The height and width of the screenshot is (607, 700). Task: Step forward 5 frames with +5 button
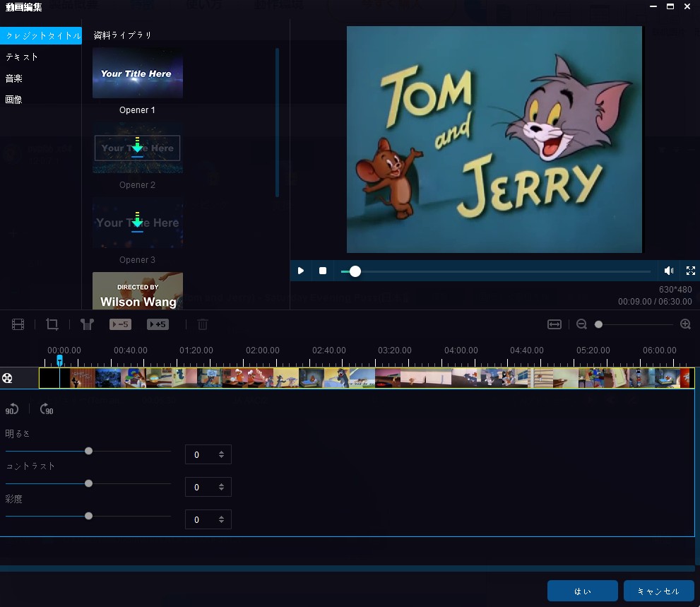click(158, 324)
